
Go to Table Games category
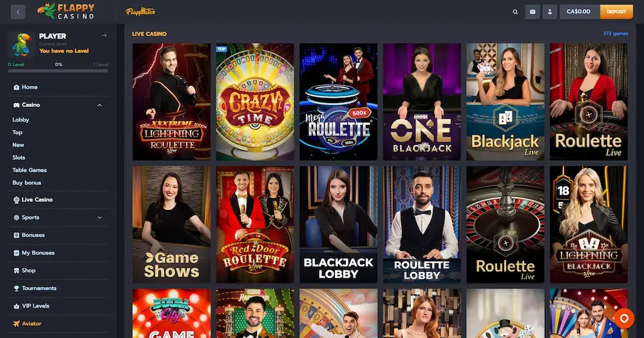point(30,170)
